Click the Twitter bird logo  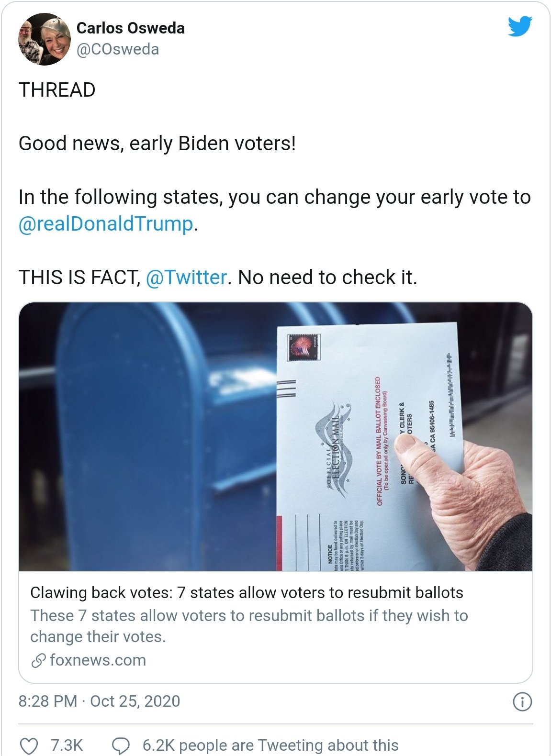(520, 26)
